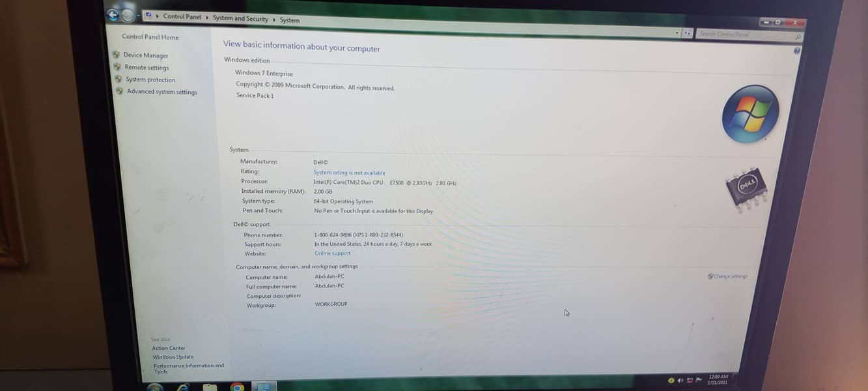Screen dimensions: 868x391
Task: Select installed memory value '2.00 GB'
Action: 323,192
